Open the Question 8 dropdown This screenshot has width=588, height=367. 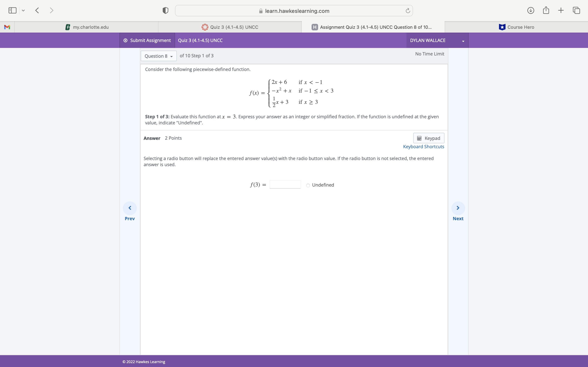[158, 56]
